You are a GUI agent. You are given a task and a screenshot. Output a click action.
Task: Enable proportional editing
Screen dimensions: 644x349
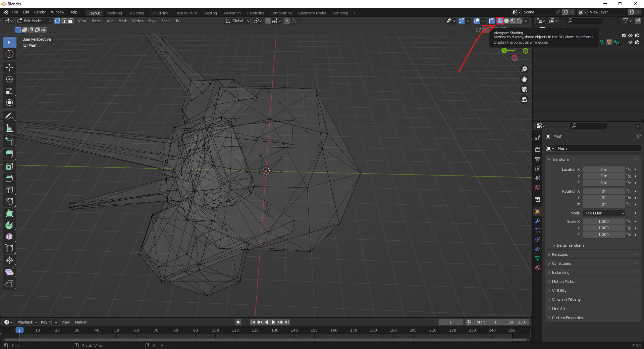287,21
